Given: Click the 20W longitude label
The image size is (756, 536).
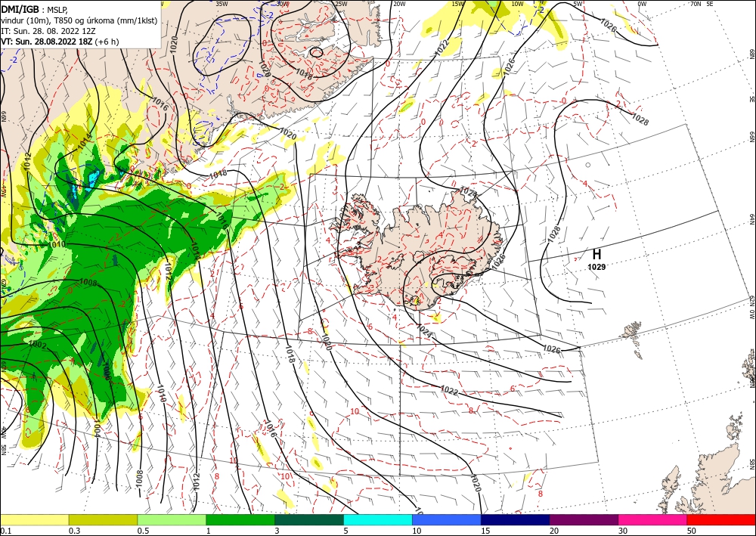Looking at the screenshot, I should point(399,4).
